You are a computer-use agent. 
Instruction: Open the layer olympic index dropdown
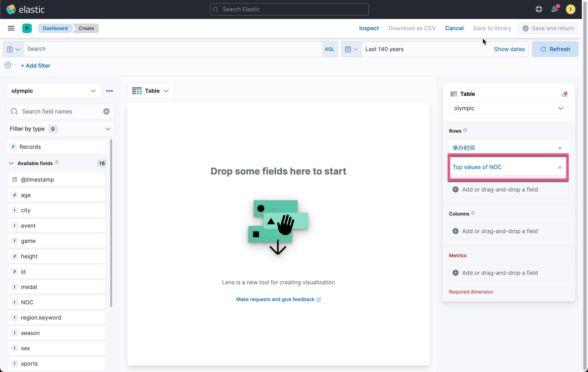(x=509, y=108)
